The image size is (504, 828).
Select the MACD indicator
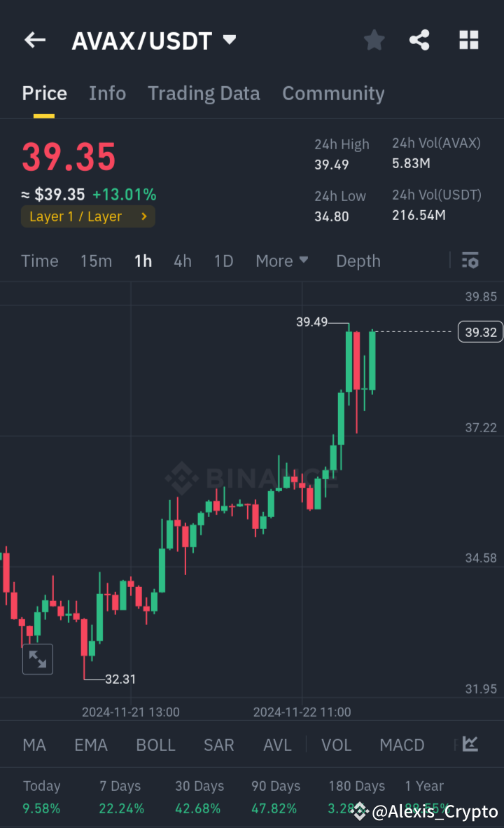[402, 745]
